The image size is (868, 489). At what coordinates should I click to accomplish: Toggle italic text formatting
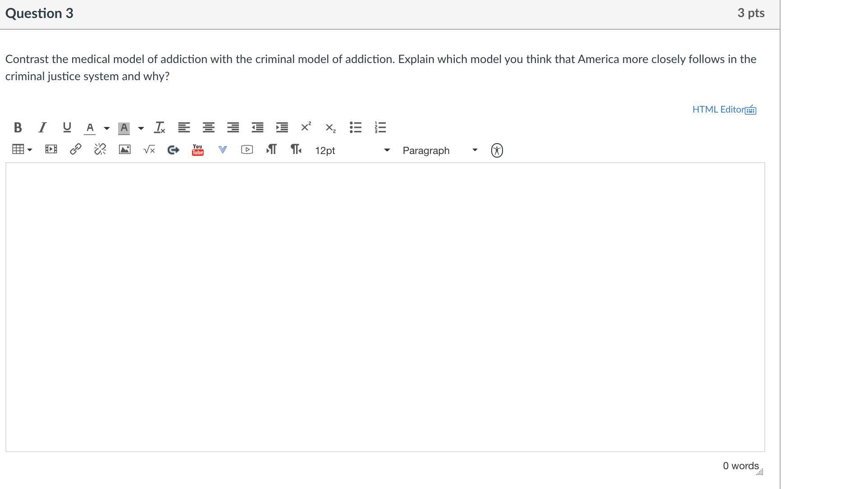[42, 128]
